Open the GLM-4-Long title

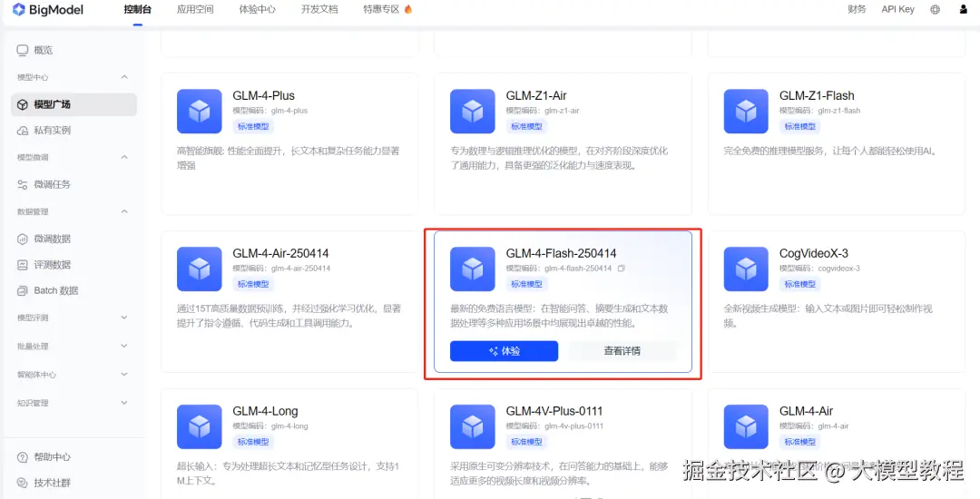(266, 412)
